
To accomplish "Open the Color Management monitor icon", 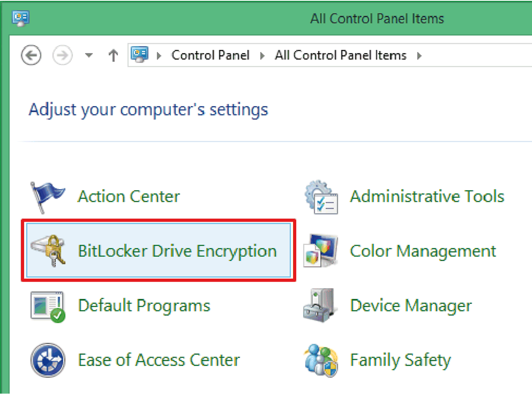I will coord(321,251).
